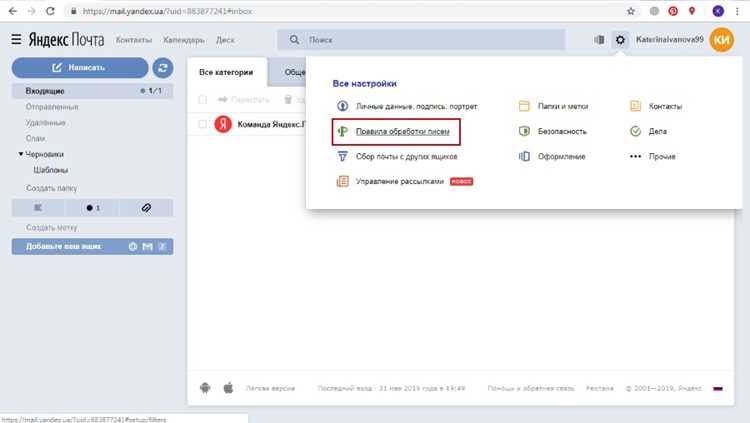The width and height of the screenshot is (750, 423).
Task: Click the trash delete icon in toolbar
Action: (x=288, y=100)
